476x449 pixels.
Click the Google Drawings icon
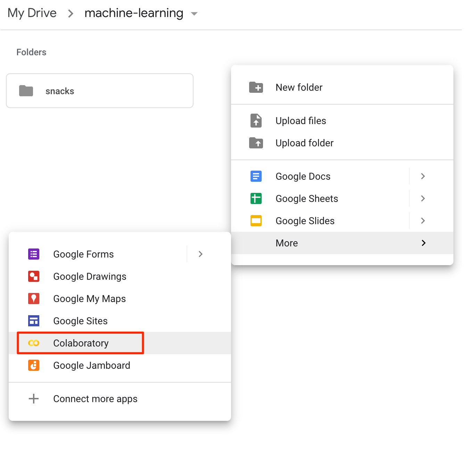coord(34,276)
